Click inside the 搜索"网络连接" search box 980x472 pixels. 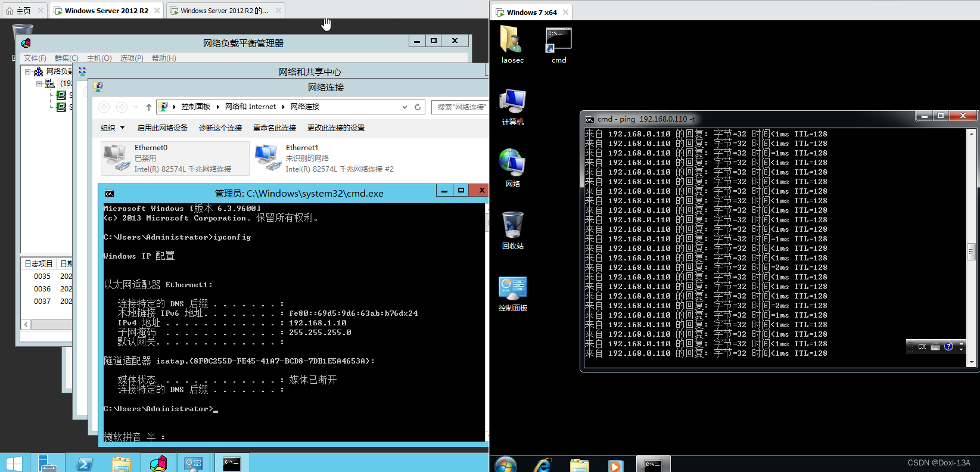(460, 107)
